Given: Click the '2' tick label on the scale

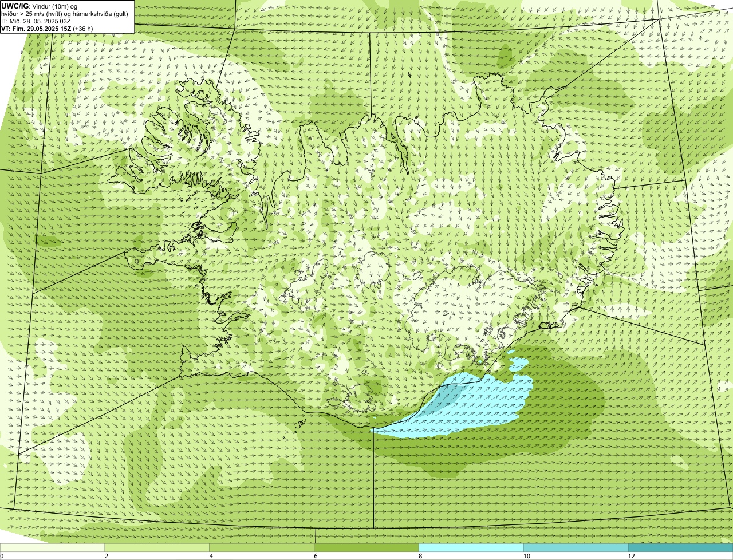Looking at the screenshot, I should 106,556.
